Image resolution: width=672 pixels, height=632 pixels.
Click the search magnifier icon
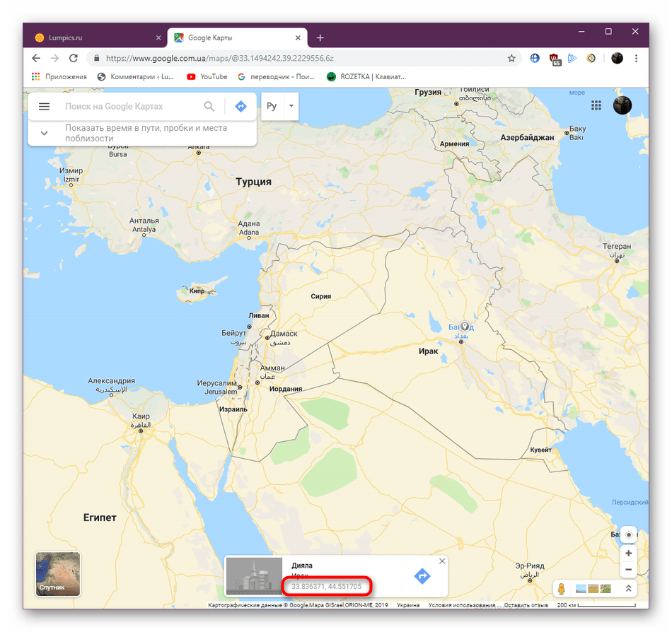click(x=209, y=106)
